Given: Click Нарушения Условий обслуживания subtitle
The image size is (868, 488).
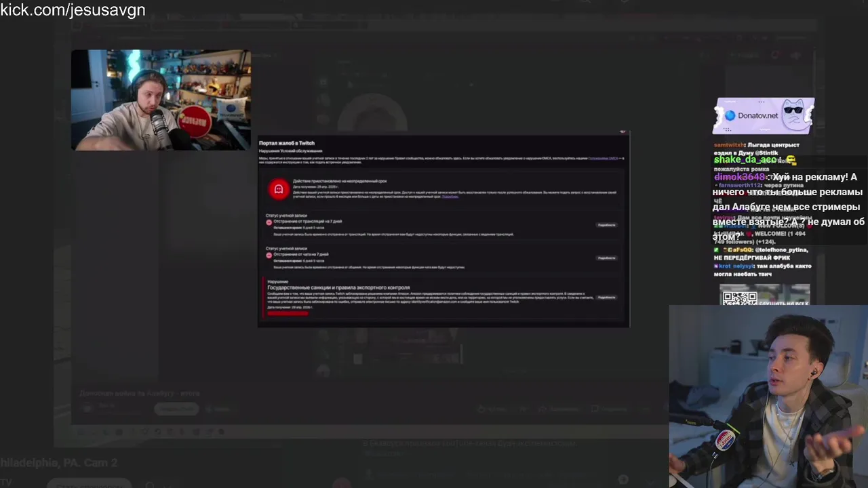Looking at the screenshot, I should point(291,150).
